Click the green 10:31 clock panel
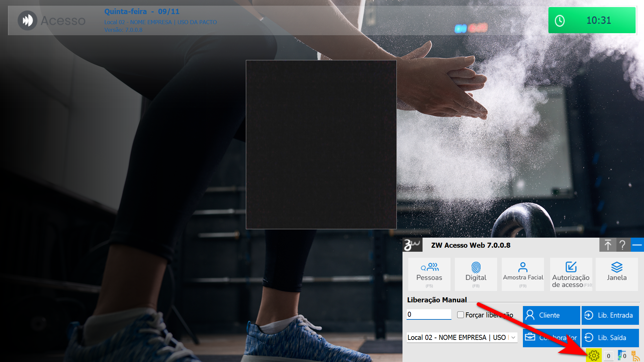 [x=592, y=20]
